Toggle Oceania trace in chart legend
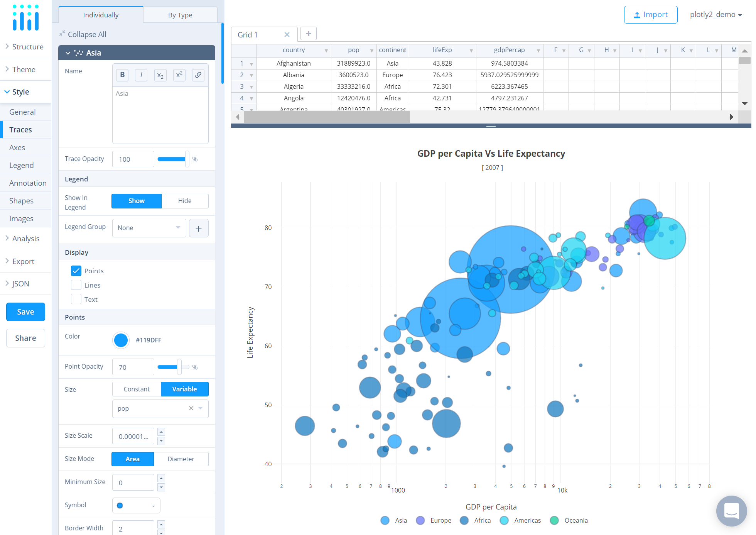This screenshot has width=756, height=535. pyautogui.click(x=569, y=520)
